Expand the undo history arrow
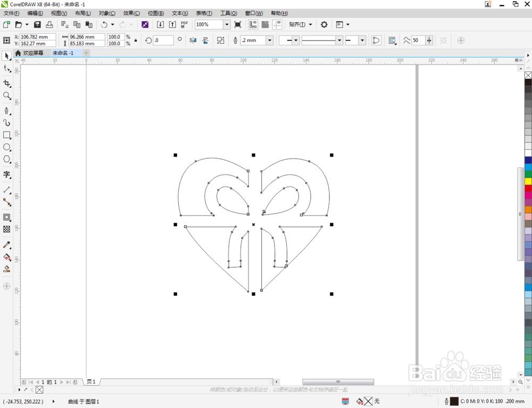This screenshot has width=532, height=408. [x=113, y=25]
